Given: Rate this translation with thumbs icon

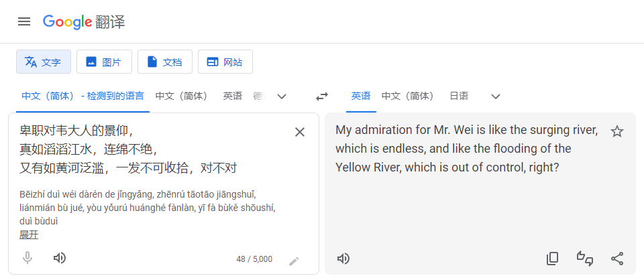Looking at the screenshot, I should coord(584,259).
